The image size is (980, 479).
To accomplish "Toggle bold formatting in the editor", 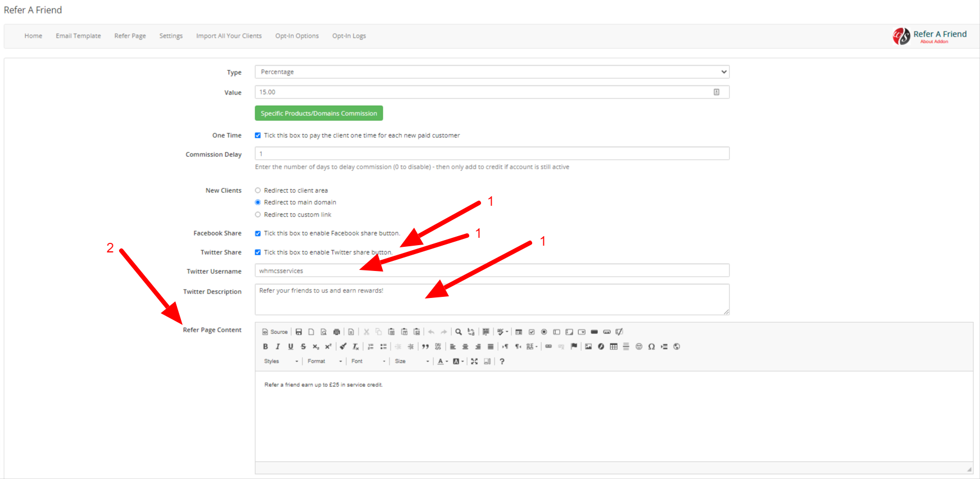I will pos(265,347).
